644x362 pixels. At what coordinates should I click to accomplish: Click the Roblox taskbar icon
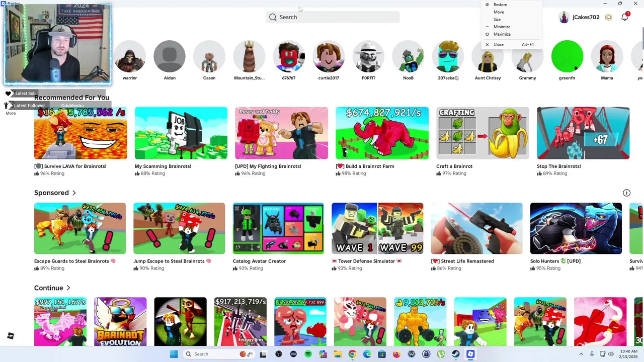coord(470,354)
